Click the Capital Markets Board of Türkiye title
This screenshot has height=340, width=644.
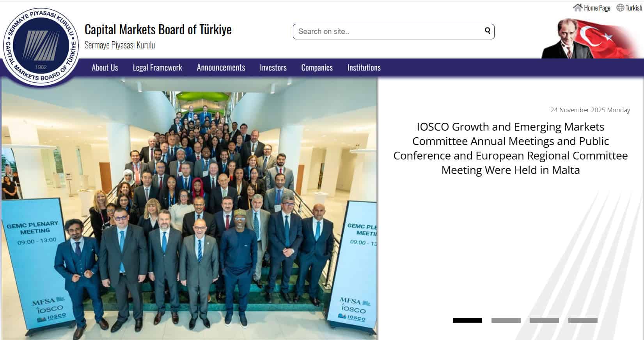tap(158, 30)
